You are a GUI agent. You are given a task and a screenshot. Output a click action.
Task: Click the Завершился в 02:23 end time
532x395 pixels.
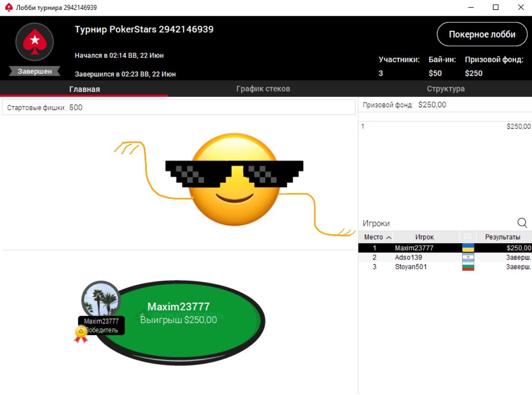125,74
